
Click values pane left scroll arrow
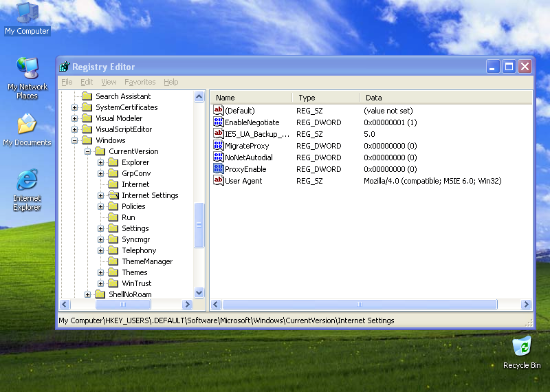(x=216, y=304)
